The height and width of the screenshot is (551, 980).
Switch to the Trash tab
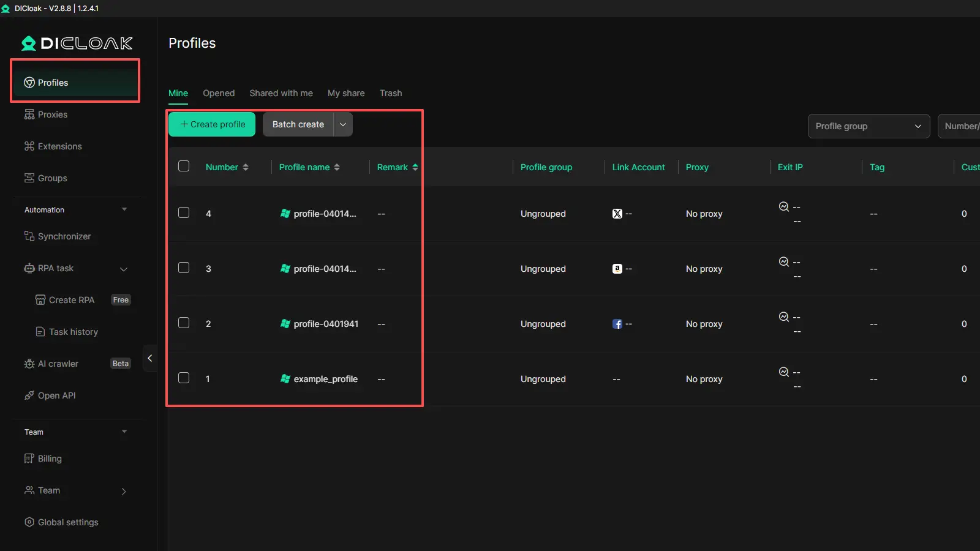pyautogui.click(x=390, y=93)
